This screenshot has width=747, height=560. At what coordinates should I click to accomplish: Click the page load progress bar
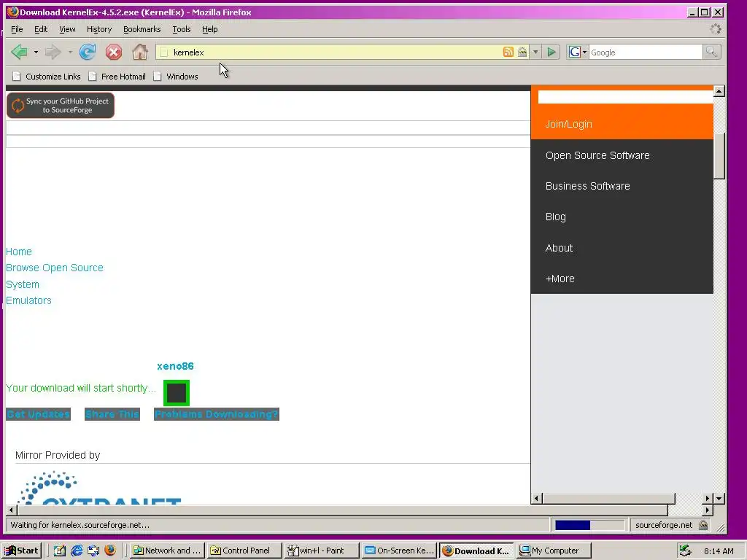coord(589,525)
